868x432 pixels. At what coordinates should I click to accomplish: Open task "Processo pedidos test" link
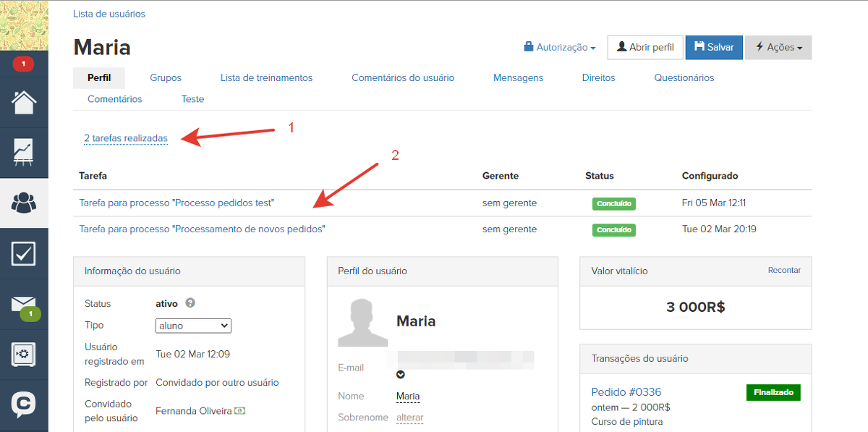point(176,203)
